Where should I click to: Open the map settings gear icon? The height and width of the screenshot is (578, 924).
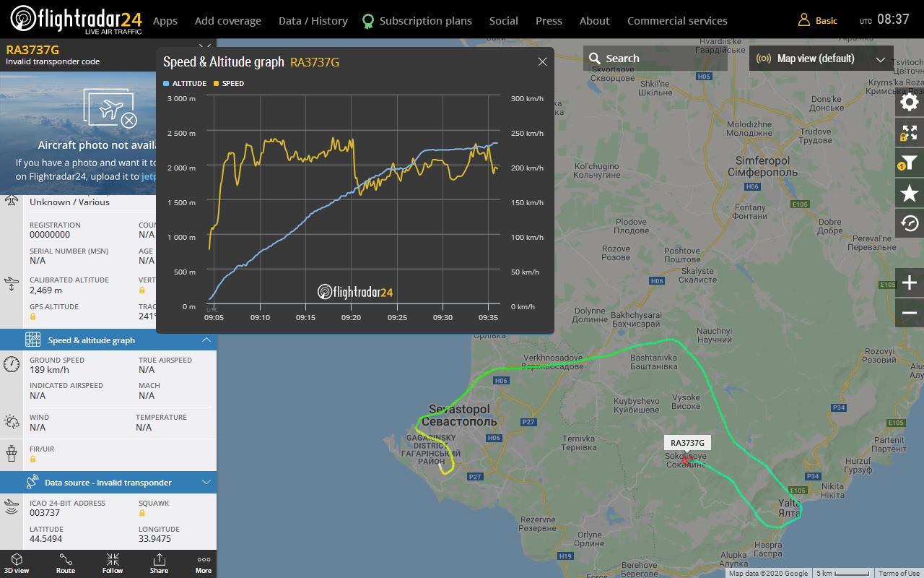click(x=910, y=102)
